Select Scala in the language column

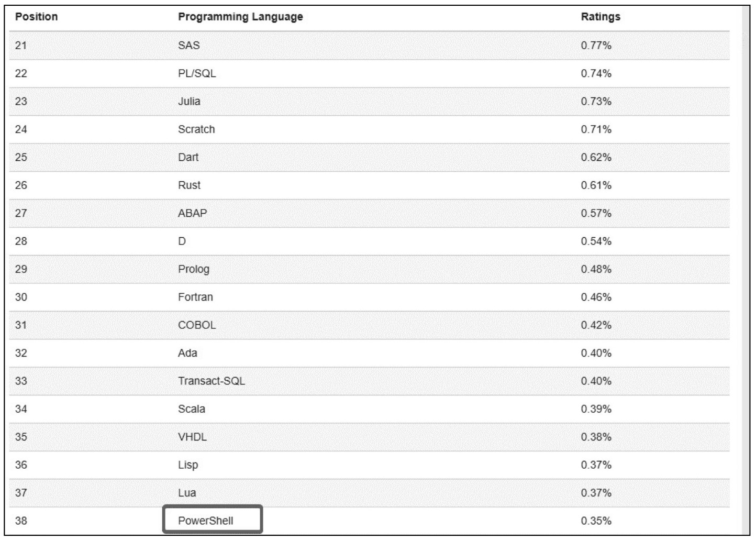coord(192,409)
